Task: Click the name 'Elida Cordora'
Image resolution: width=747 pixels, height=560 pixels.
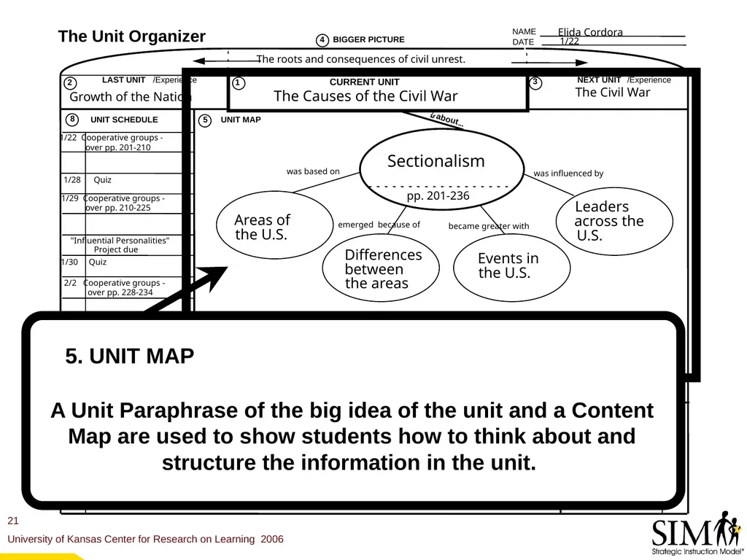Action: (590, 32)
